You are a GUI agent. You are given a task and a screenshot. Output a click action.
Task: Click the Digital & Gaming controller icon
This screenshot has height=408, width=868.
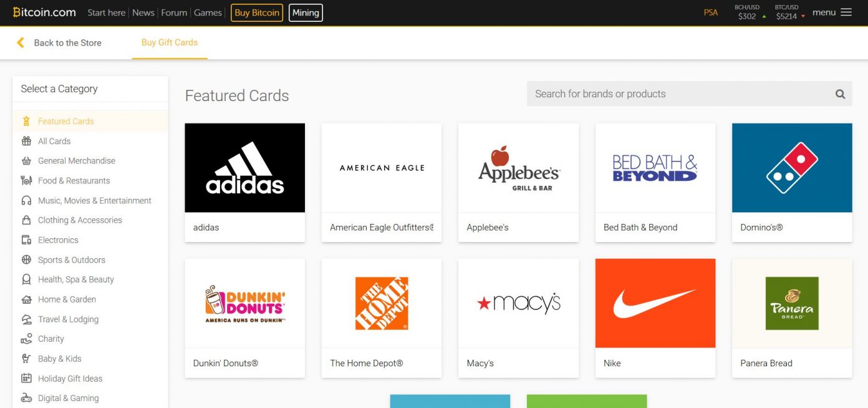(x=26, y=398)
